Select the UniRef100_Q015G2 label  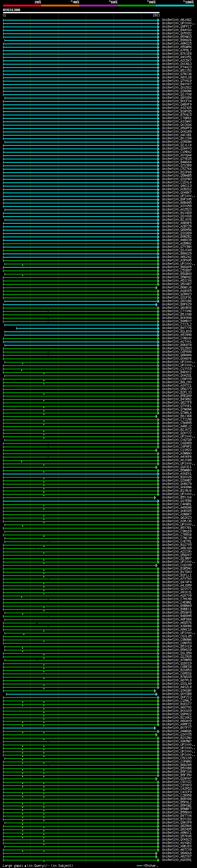[176, 88]
